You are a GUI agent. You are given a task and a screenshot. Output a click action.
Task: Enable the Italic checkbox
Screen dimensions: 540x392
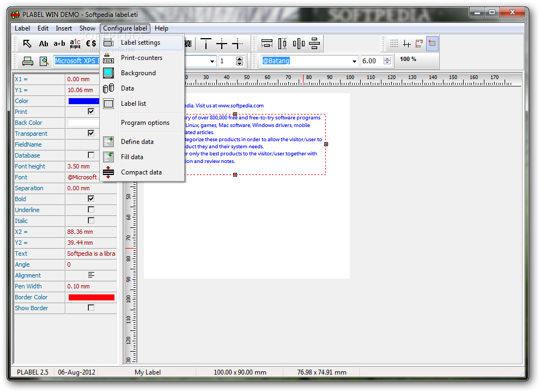(91, 220)
